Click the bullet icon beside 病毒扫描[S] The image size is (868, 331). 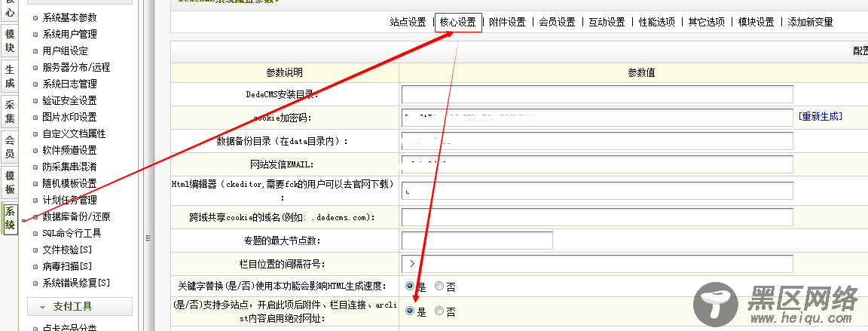pos(36,268)
